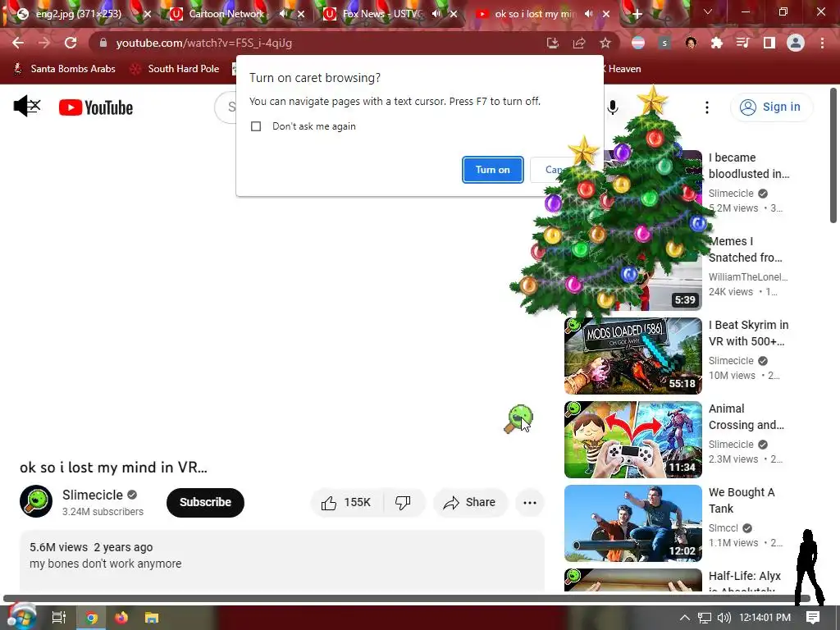The width and height of the screenshot is (840, 630).
Task: Bookmark this page with star icon
Action: (605, 43)
